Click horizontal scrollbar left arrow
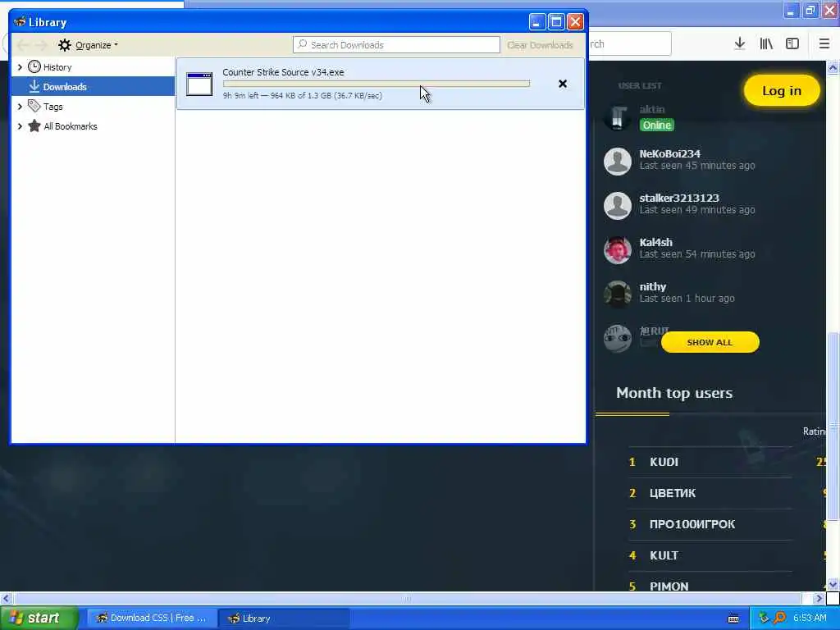 [x=6, y=598]
